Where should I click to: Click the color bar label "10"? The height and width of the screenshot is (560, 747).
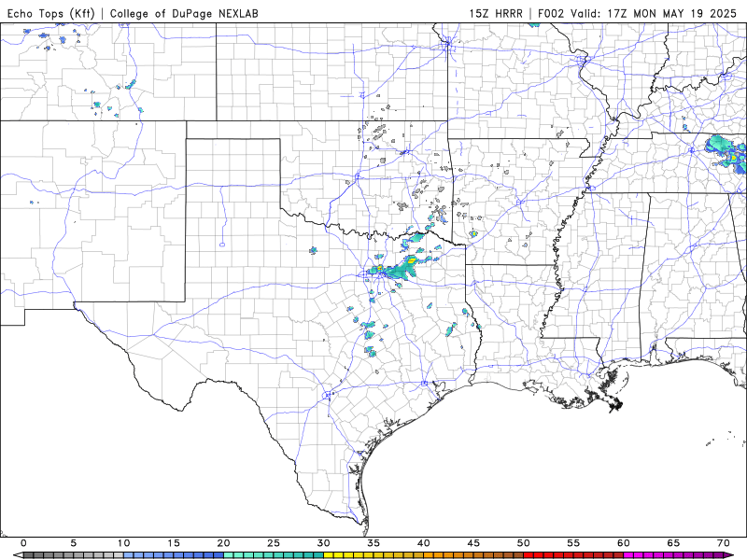(123, 543)
